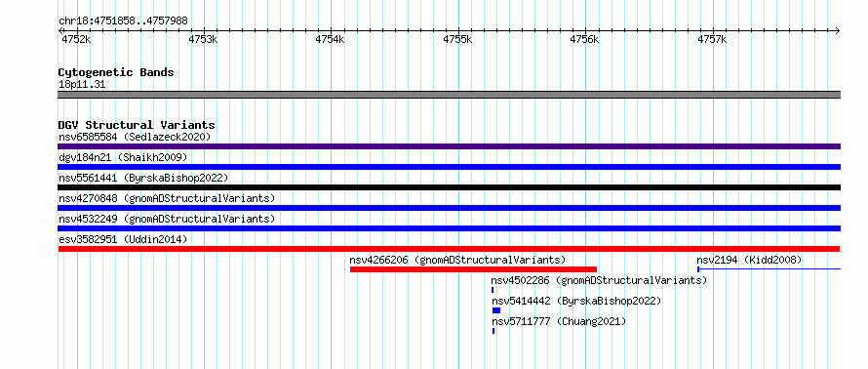Click the gray 18p11.31 cytogenetic band bar
The height and width of the screenshot is (369, 868).
(x=449, y=95)
